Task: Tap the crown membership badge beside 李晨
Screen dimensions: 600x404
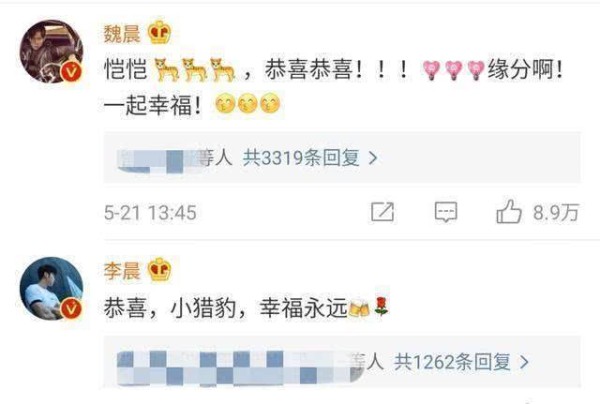Action: 160,270
